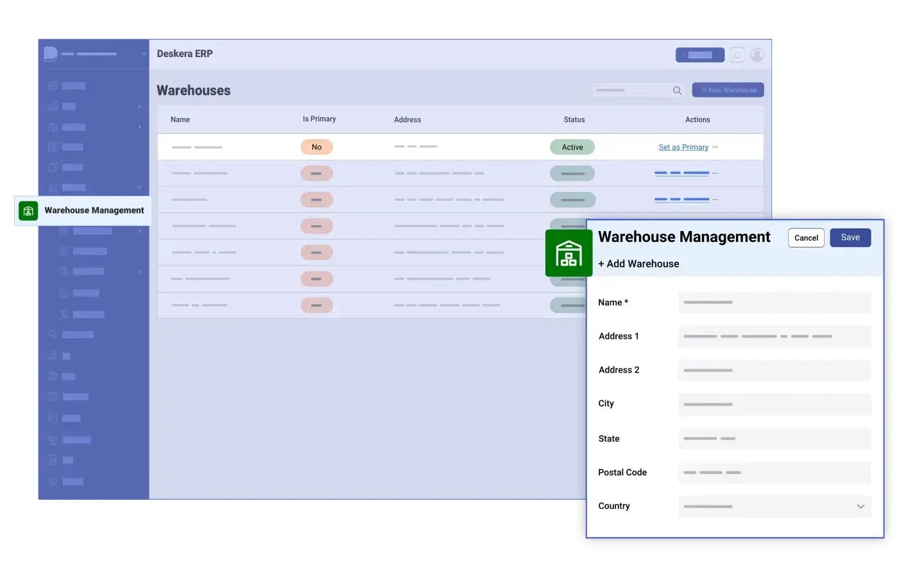Toggle the Active status badge
924x578 pixels.
point(572,147)
